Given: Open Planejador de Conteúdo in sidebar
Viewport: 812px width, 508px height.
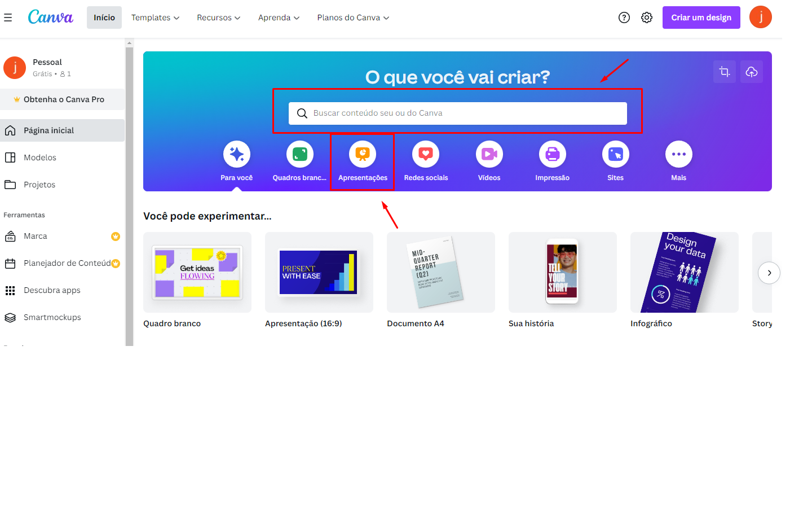Looking at the screenshot, I should click(x=62, y=264).
